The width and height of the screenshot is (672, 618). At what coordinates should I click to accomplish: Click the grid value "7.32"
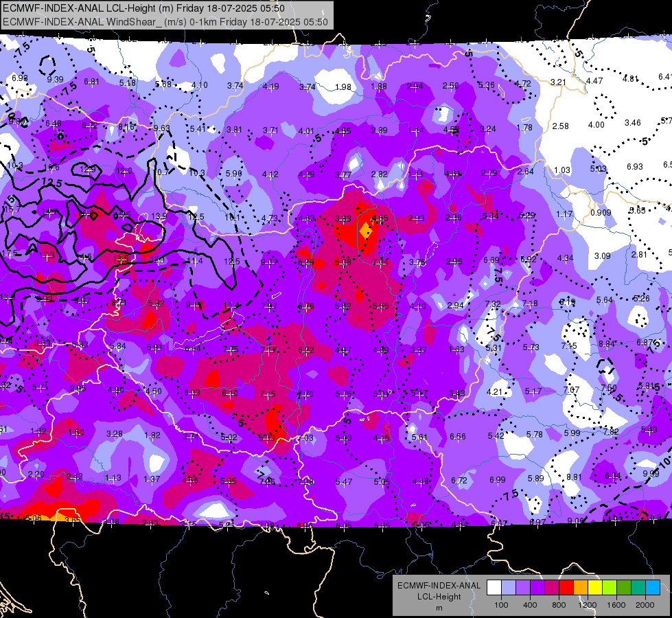[x=493, y=304]
